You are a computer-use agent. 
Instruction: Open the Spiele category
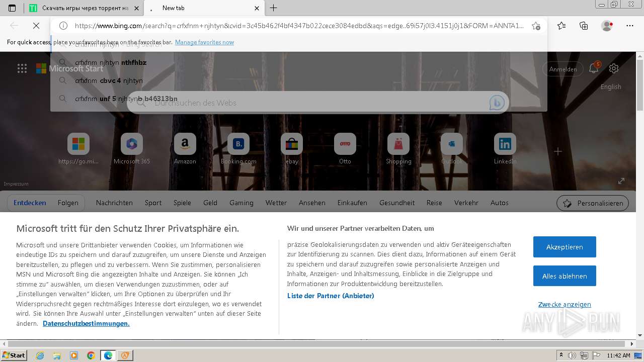click(x=182, y=203)
